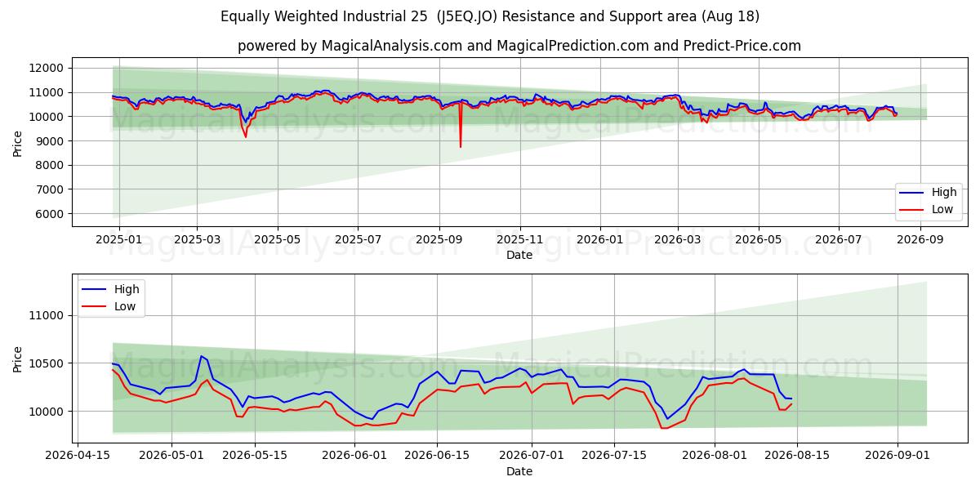
Task: Click the 10000 tick on the upper price axis
Action: pos(47,117)
